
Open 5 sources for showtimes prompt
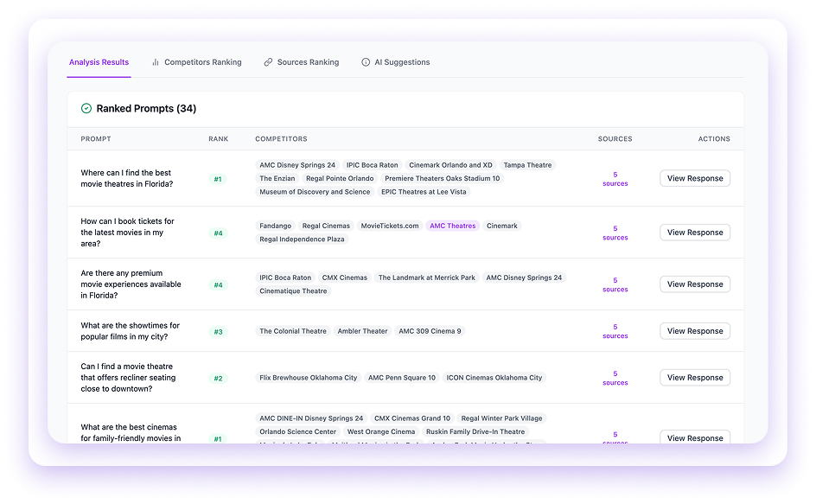click(x=615, y=331)
